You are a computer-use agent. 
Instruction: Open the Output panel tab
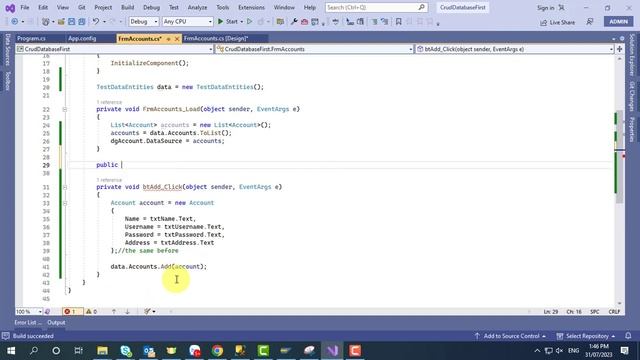[56, 322]
